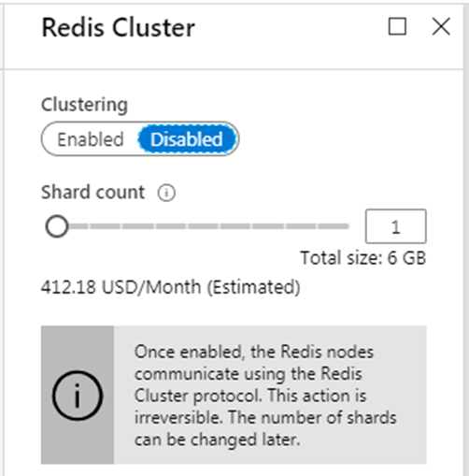Image resolution: width=469 pixels, height=476 pixels.
Task: Click the Shard count label text
Action: click(92, 192)
